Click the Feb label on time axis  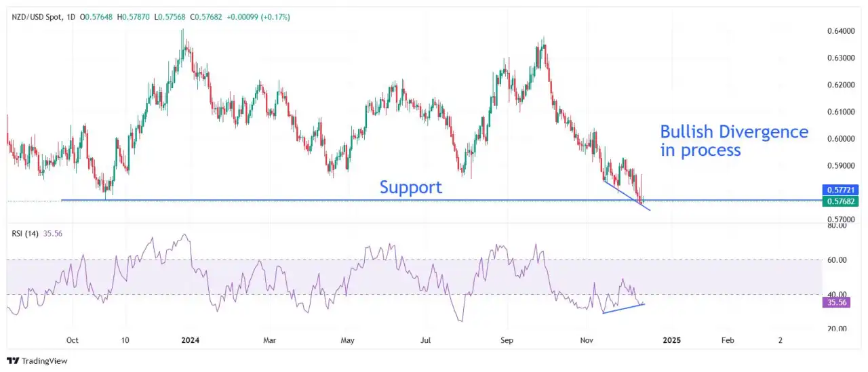pyautogui.click(x=727, y=340)
